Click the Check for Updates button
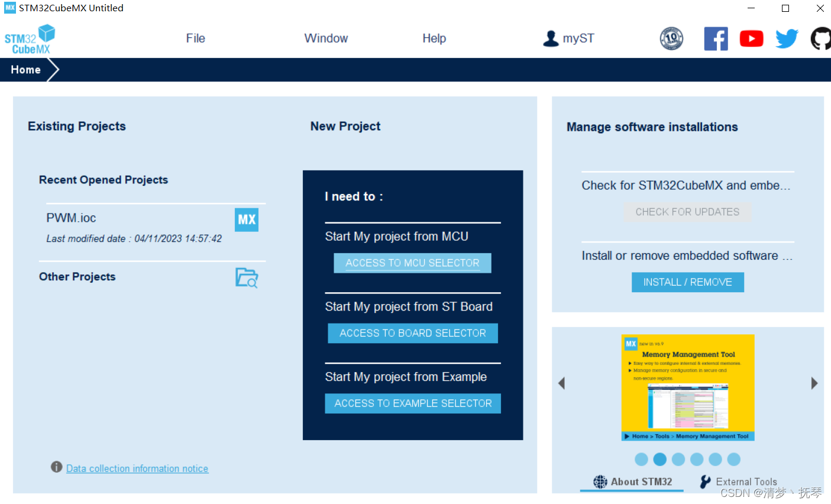The width and height of the screenshot is (831, 504). tap(687, 212)
